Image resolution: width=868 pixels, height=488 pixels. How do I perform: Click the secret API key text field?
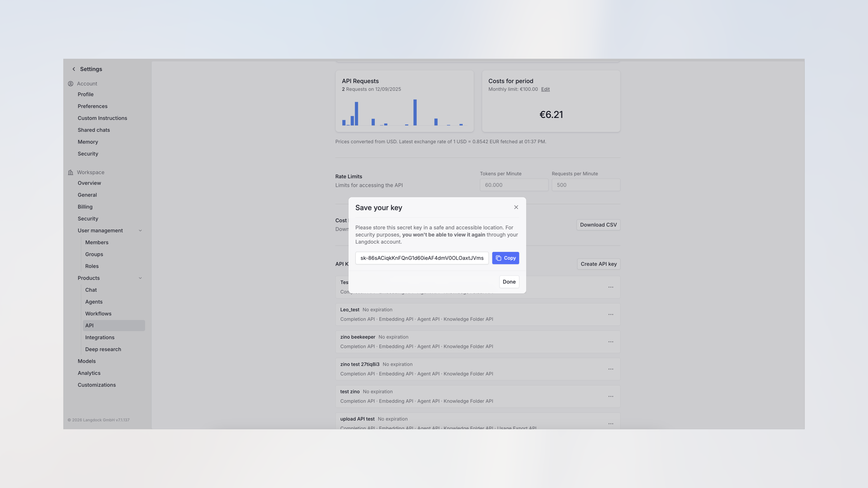[x=422, y=258]
